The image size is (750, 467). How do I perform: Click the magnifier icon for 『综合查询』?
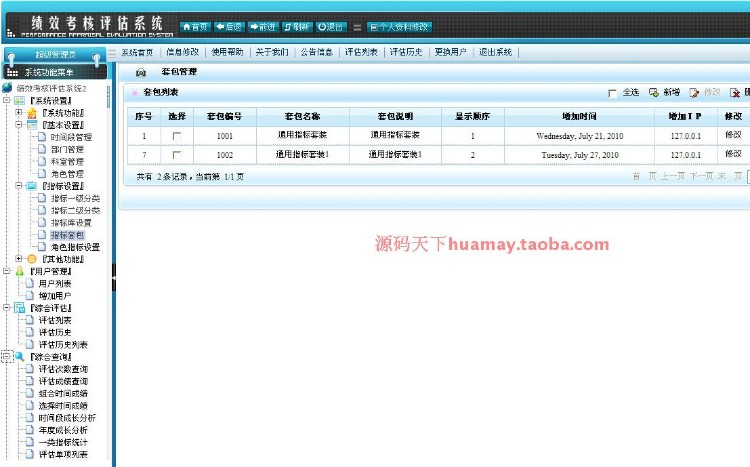[19, 356]
